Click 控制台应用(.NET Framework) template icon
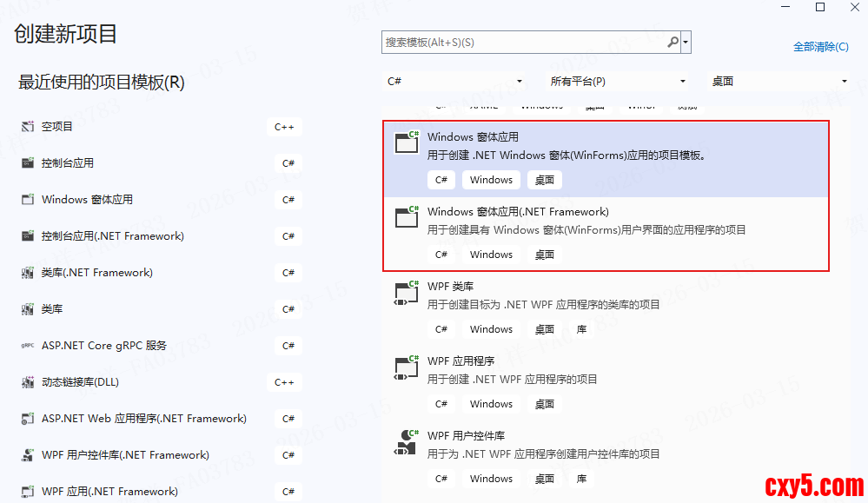Image resolution: width=868 pixels, height=503 pixels. pos(28,236)
